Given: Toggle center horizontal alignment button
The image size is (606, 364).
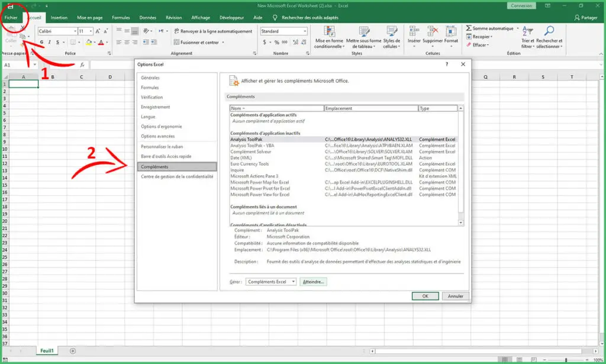Looking at the screenshot, I should click(x=127, y=42).
